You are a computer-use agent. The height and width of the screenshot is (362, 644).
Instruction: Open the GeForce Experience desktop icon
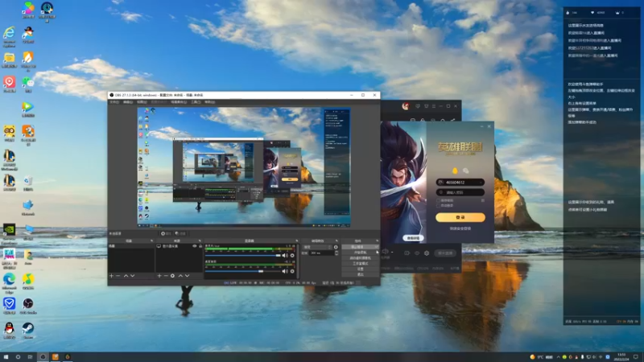click(9, 233)
